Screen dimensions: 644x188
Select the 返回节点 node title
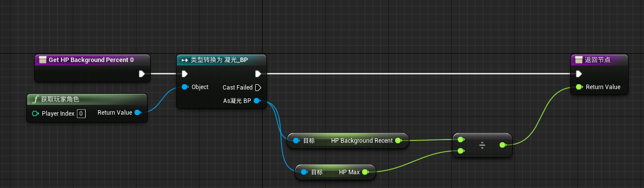tap(598, 60)
